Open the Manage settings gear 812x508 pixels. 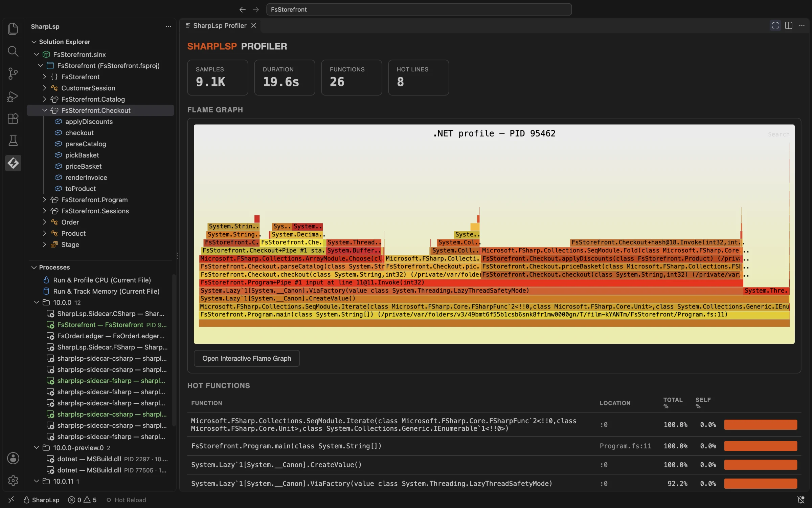[13, 480]
